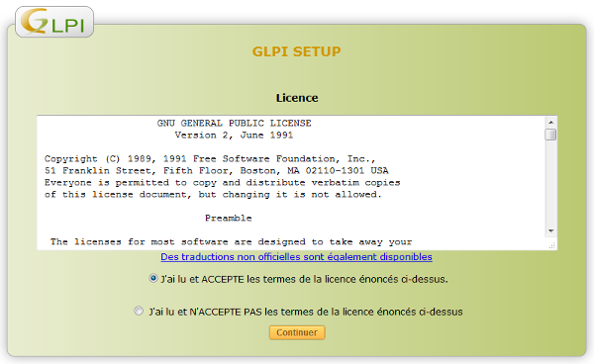The image size is (594, 364).
Task: Click the 'Copyright (C) 1989, 1991' line
Action: (210, 159)
